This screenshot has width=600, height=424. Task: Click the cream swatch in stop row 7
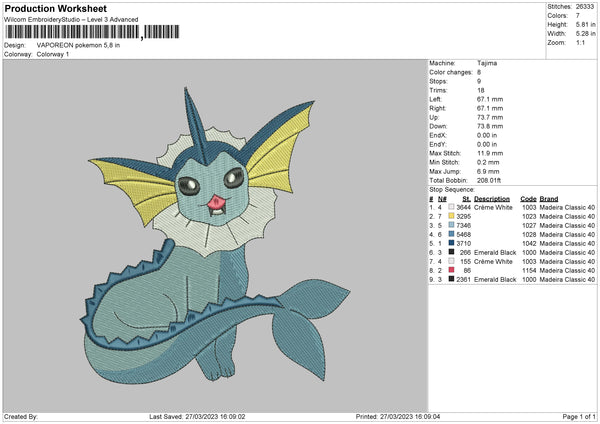point(452,261)
